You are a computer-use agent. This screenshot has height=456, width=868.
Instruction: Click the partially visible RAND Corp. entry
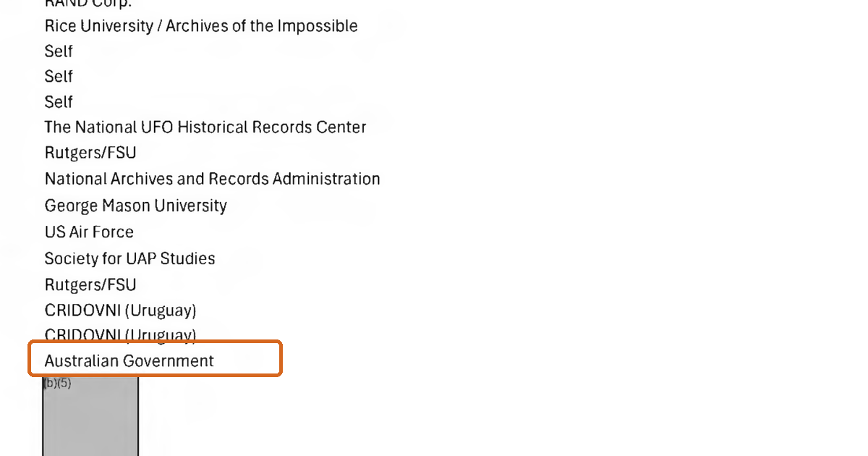point(88,4)
